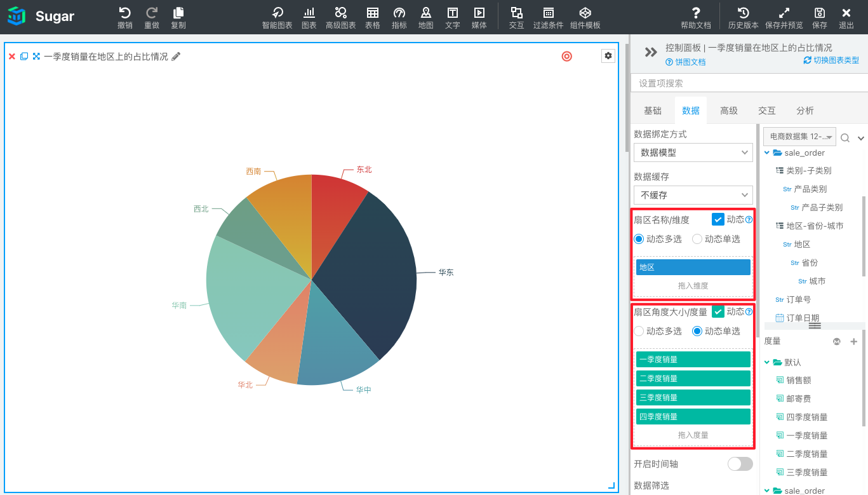Add a new measure with plus icon

(854, 342)
